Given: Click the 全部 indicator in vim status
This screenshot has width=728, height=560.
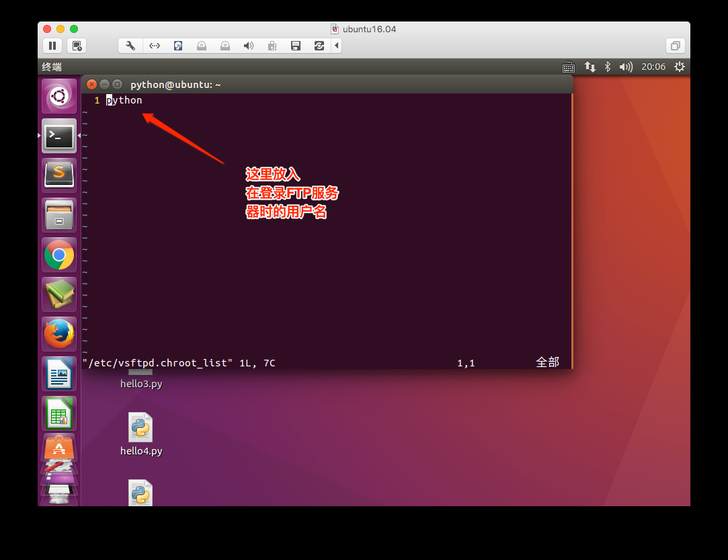Looking at the screenshot, I should pyautogui.click(x=547, y=362).
